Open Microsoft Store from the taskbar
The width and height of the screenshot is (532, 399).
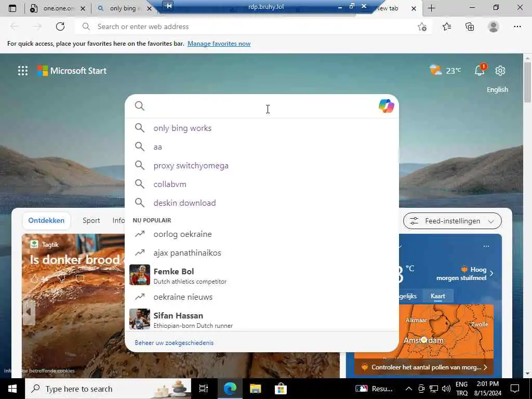pyautogui.click(x=281, y=389)
